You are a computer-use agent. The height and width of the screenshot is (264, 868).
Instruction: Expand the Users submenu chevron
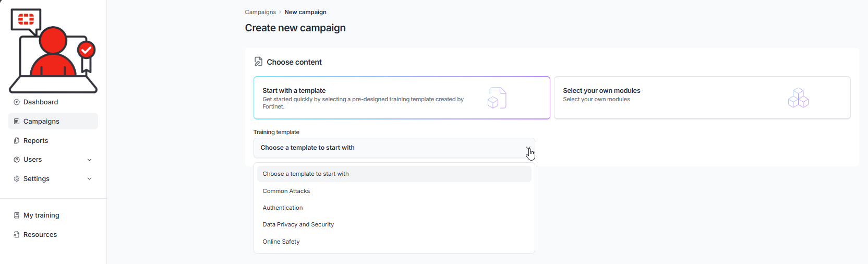pyautogui.click(x=89, y=160)
